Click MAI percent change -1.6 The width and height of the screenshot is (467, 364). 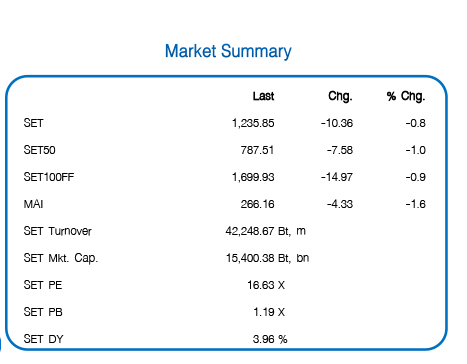416,204
